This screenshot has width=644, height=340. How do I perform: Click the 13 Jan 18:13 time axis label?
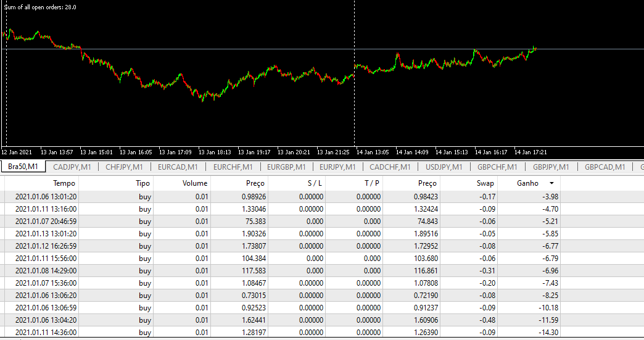(x=215, y=152)
